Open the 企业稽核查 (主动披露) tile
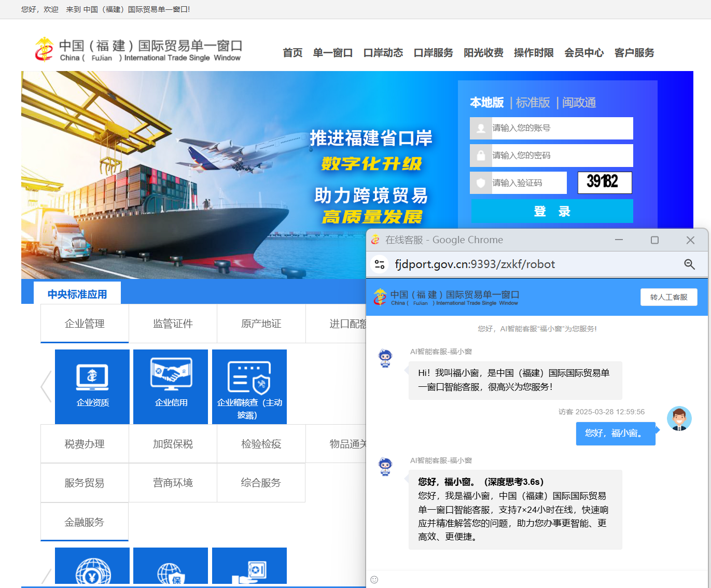 click(249, 386)
